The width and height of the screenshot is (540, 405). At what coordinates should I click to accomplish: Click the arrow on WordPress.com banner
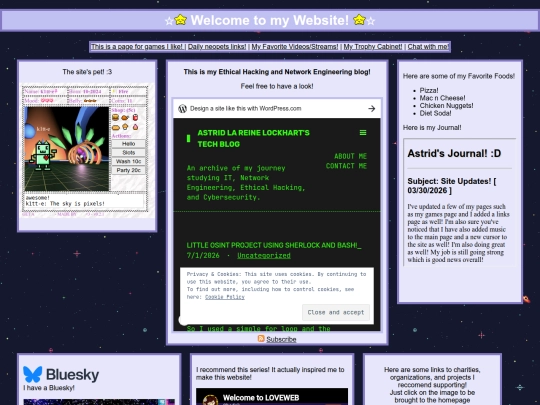tap(371, 108)
